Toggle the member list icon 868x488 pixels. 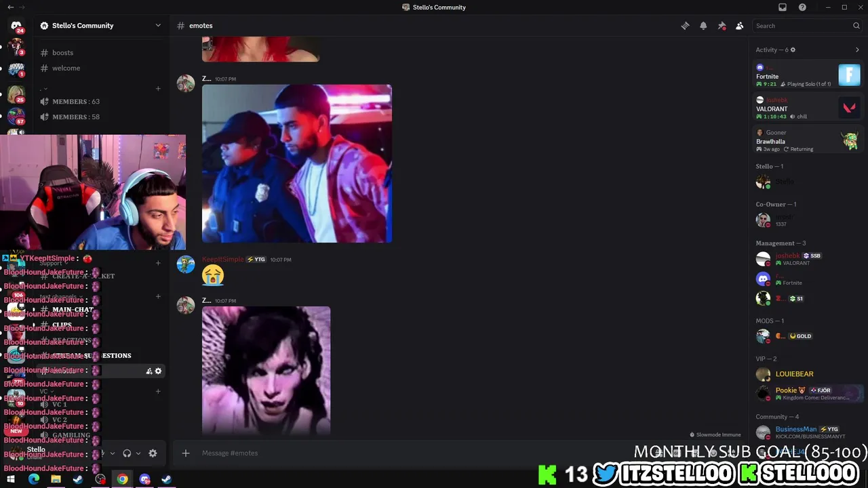click(x=739, y=26)
